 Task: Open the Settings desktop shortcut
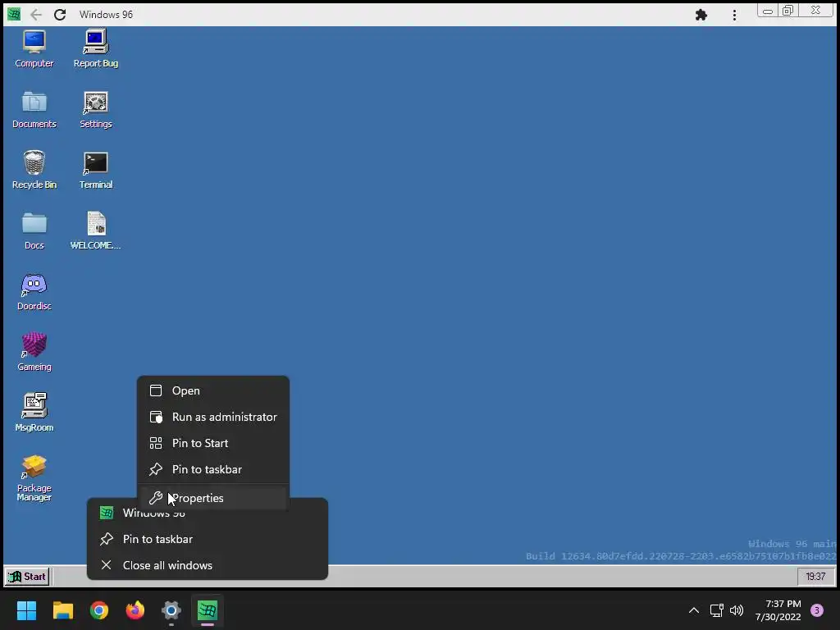click(96, 110)
